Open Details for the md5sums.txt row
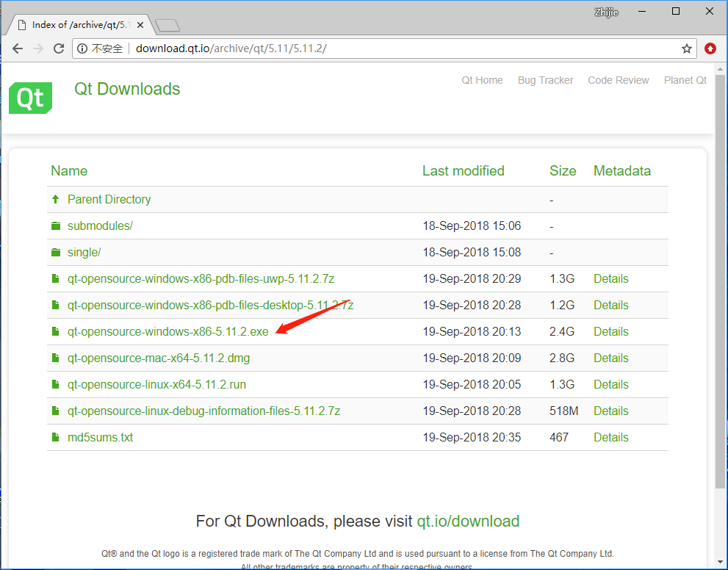728x570 pixels. click(611, 437)
